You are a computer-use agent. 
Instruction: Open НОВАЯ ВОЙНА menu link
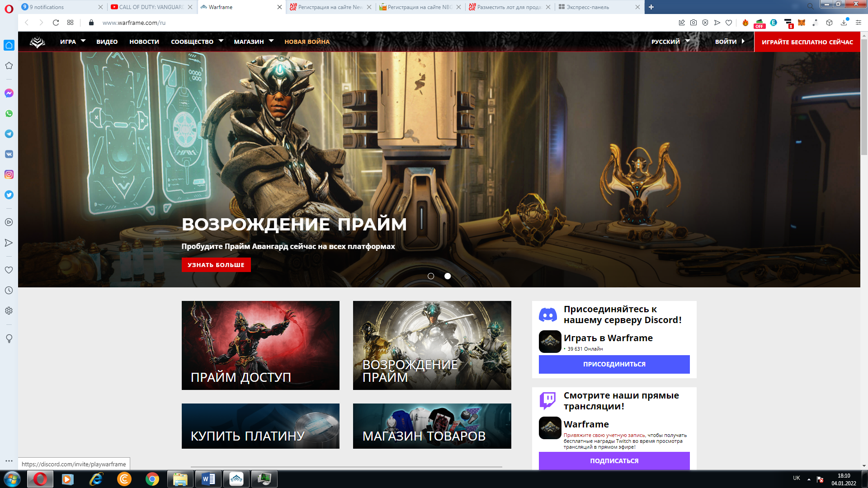[x=307, y=42]
